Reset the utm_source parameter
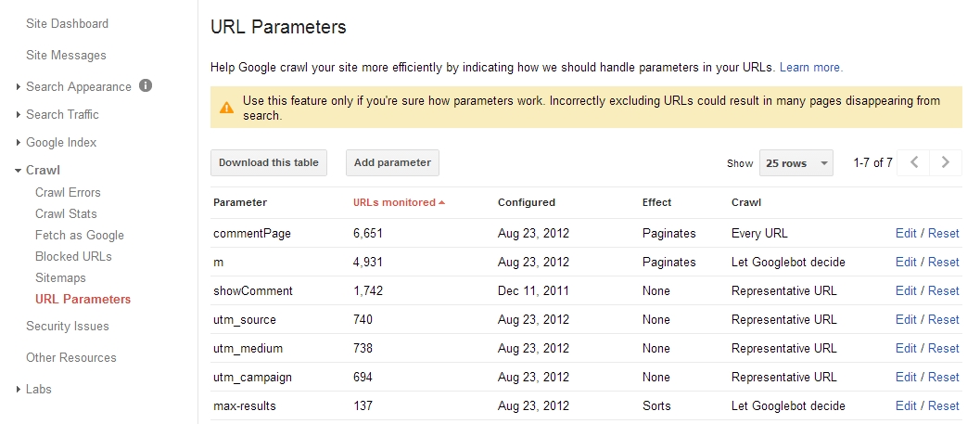The image size is (980, 424). point(944,319)
